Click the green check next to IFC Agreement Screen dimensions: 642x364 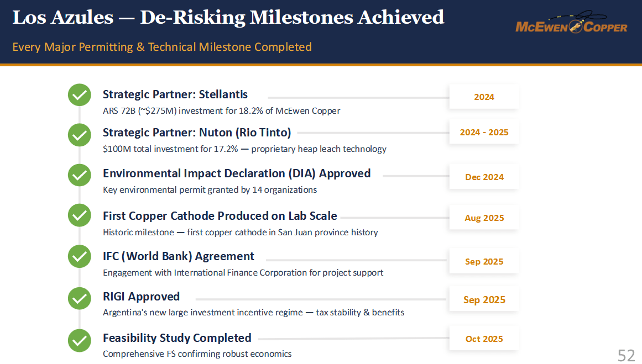coord(80,256)
